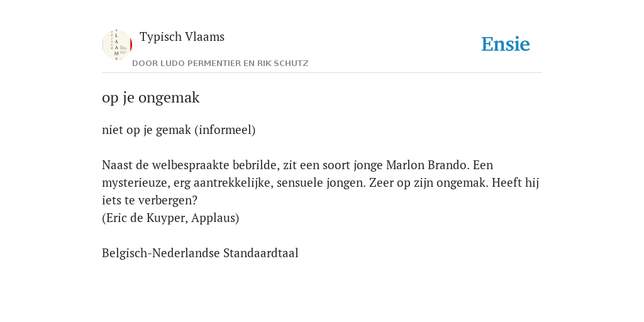Click the sentence starting with mysterieuze
This screenshot has height=322, width=644.
[x=234, y=183]
